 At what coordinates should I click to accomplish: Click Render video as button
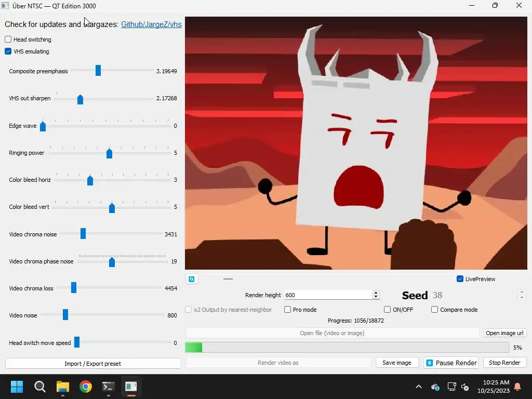(278, 363)
